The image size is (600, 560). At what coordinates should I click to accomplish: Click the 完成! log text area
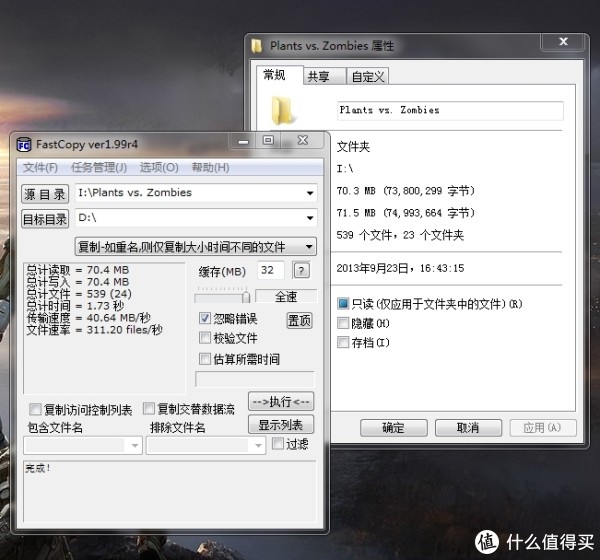click(x=170, y=491)
